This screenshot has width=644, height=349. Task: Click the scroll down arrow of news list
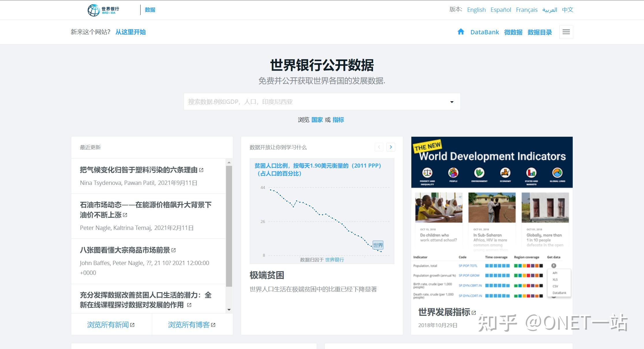pyautogui.click(x=229, y=310)
